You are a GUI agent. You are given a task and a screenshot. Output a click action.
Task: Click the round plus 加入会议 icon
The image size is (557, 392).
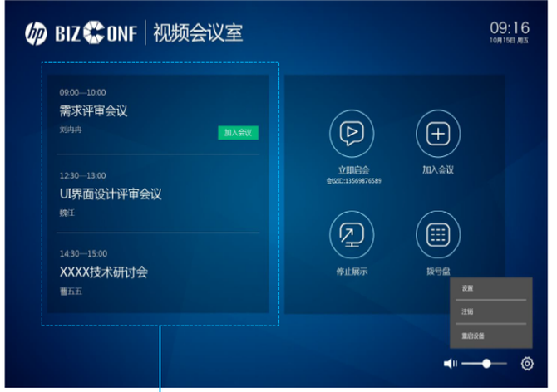click(x=438, y=133)
